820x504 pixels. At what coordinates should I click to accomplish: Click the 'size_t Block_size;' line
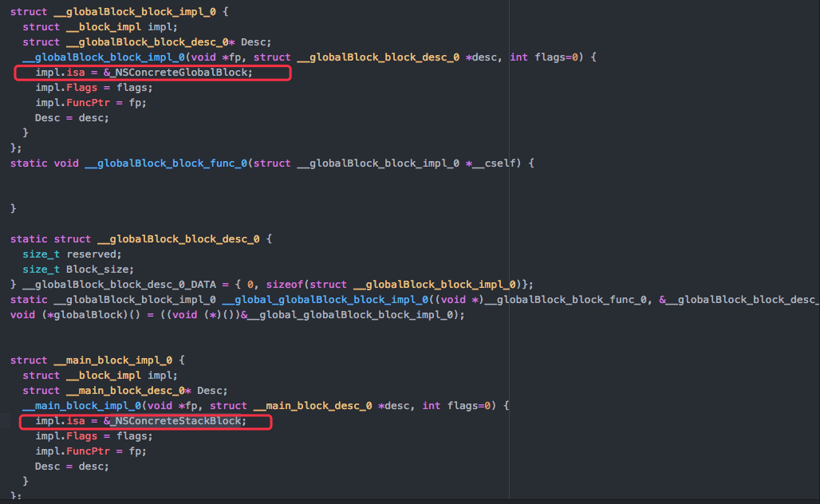pyautogui.click(x=78, y=270)
